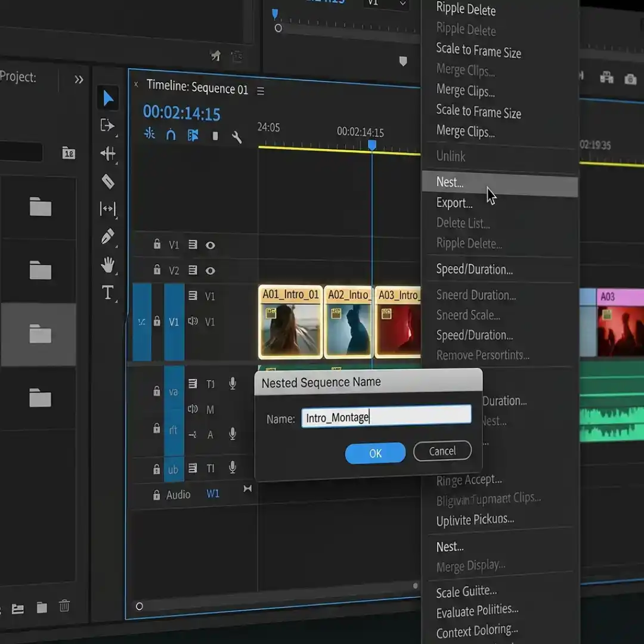Click the 00:02:14:15 blue timecode display

(181, 113)
